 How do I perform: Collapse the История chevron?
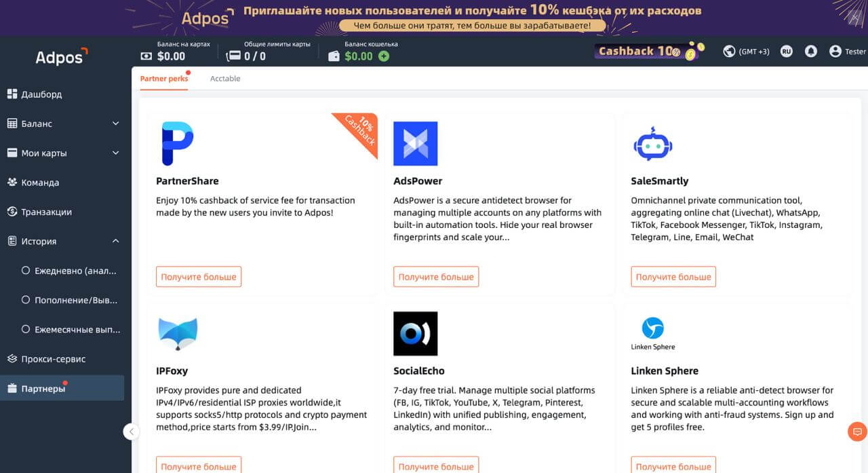point(115,241)
